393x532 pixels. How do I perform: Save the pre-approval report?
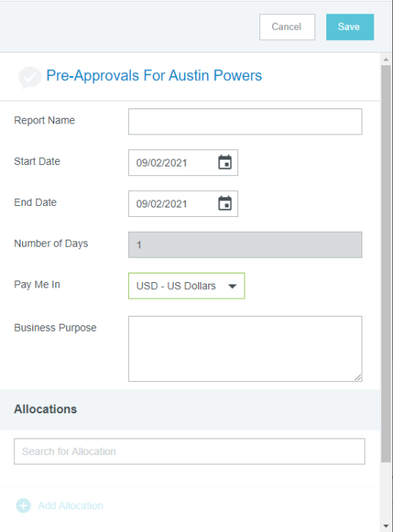pyautogui.click(x=350, y=27)
